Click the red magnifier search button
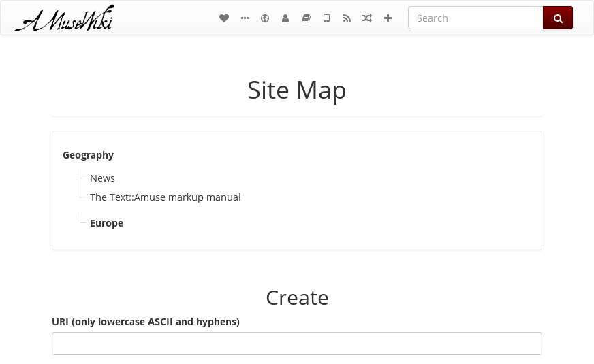Image resolution: width=594 pixels, height=364 pixels. 558,18
